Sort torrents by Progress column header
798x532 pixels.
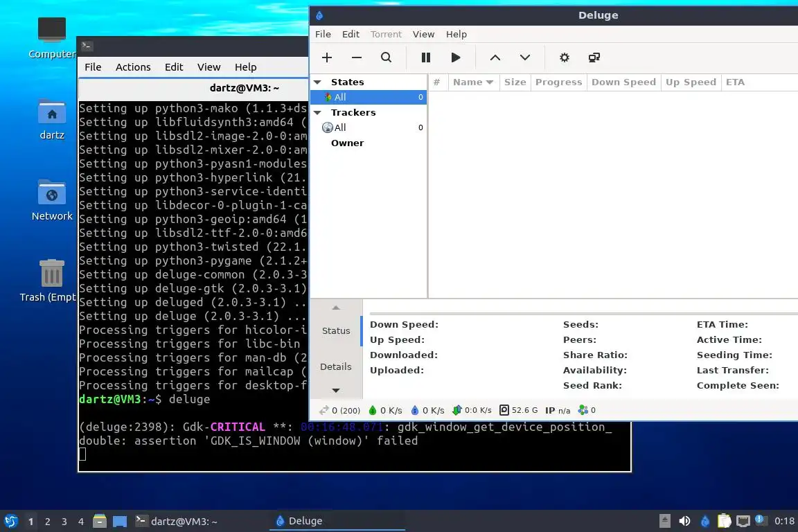click(x=558, y=82)
